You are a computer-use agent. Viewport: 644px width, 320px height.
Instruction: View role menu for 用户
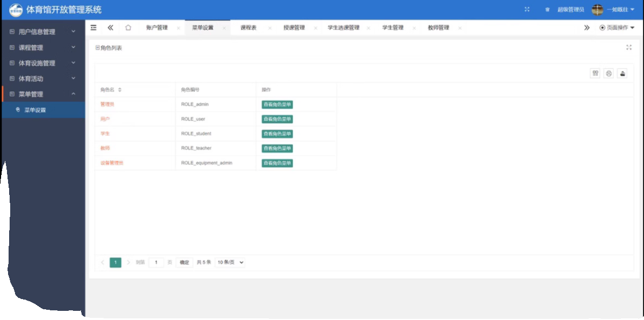[x=277, y=119]
